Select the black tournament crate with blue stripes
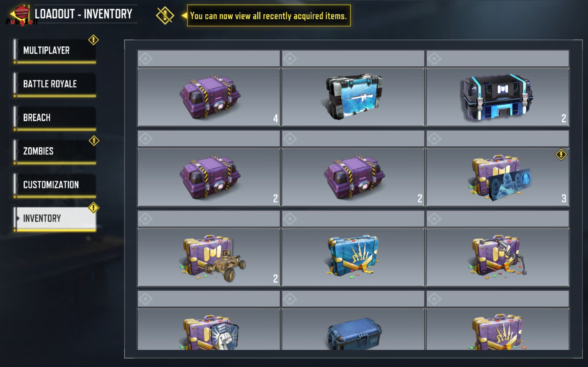 498,97
